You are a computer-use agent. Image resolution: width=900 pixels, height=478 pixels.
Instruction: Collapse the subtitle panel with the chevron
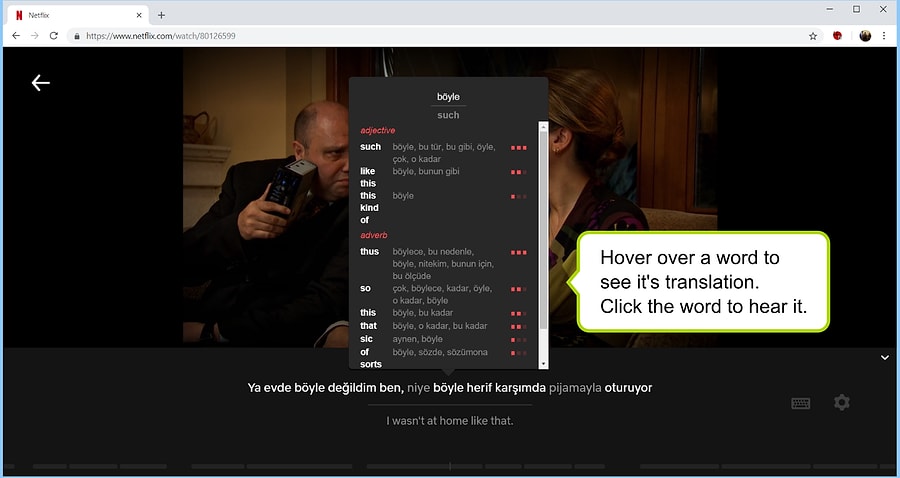click(x=884, y=357)
